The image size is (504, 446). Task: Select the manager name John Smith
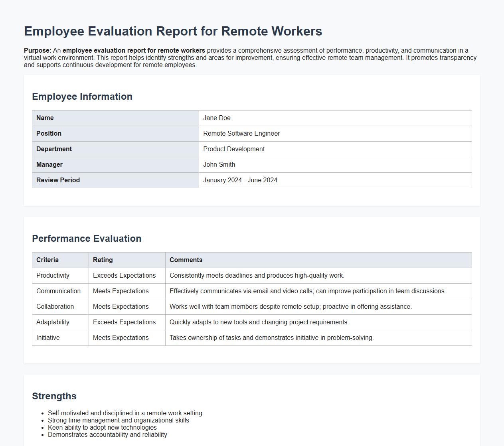pyautogui.click(x=219, y=164)
